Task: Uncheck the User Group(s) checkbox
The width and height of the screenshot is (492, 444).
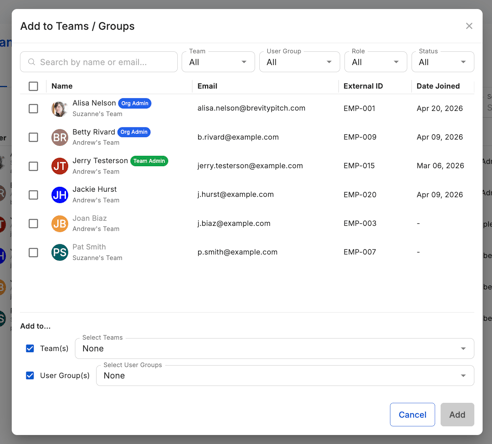Action: click(30, 376)
